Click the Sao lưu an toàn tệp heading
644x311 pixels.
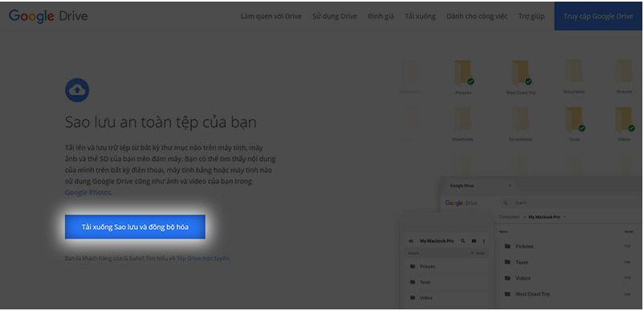pyautogui.click(x=161, y=122)
